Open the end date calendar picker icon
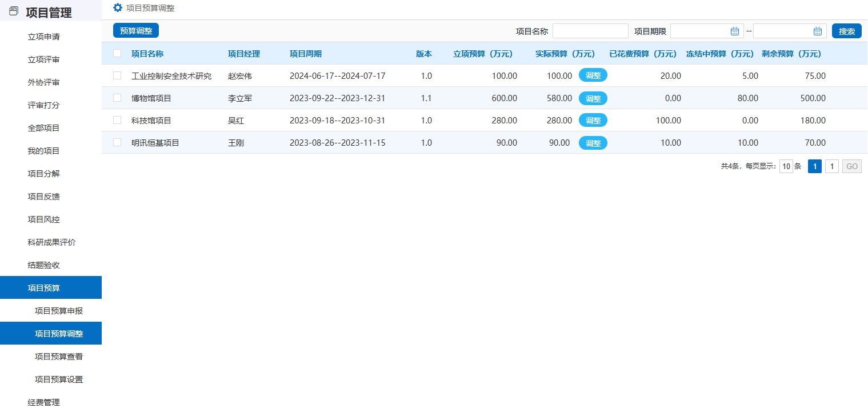This screenshot has width=868, height=412. click(818, 31)
